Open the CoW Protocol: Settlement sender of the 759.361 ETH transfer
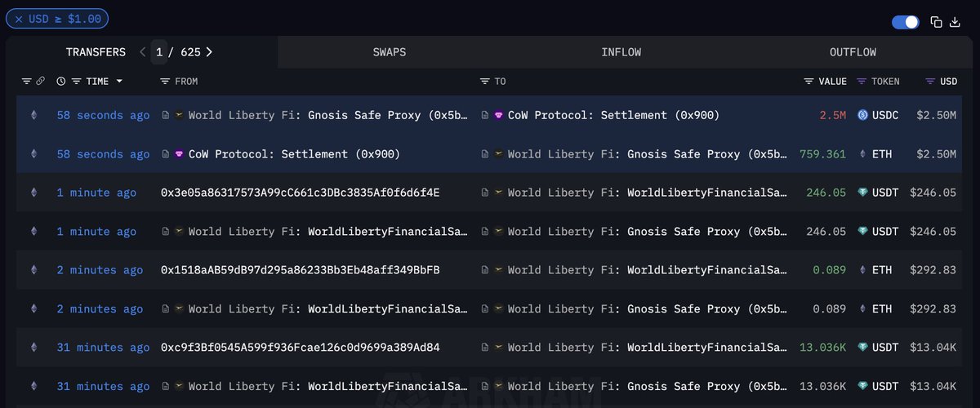 [294, 153]
